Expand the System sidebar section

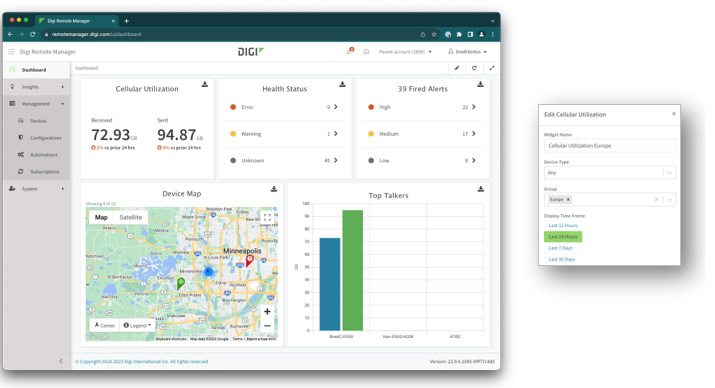36,189
